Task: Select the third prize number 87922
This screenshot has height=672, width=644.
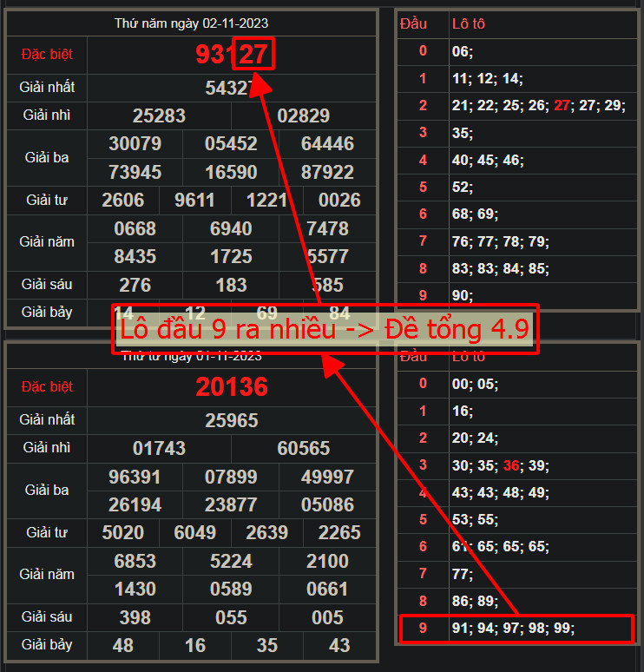Action: click(327, 172)
